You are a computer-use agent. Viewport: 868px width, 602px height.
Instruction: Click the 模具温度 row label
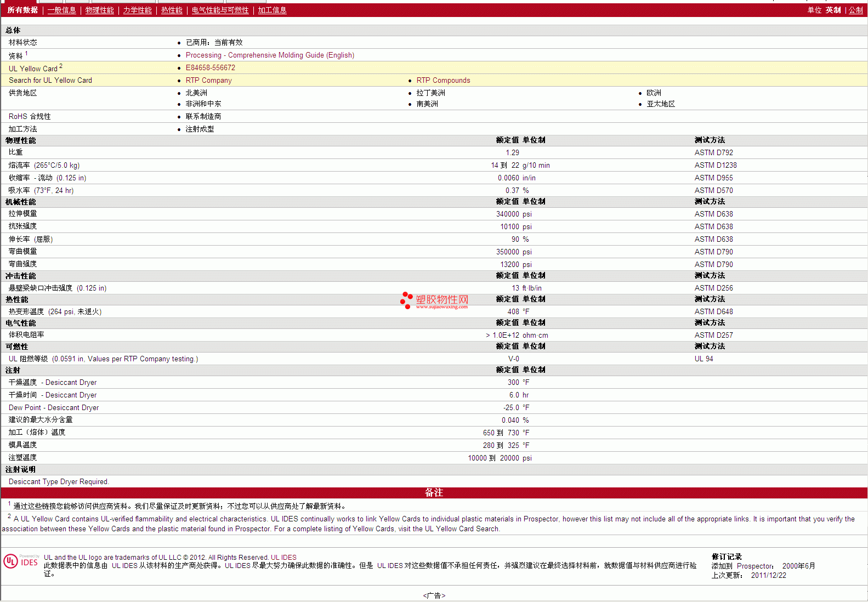22,445
